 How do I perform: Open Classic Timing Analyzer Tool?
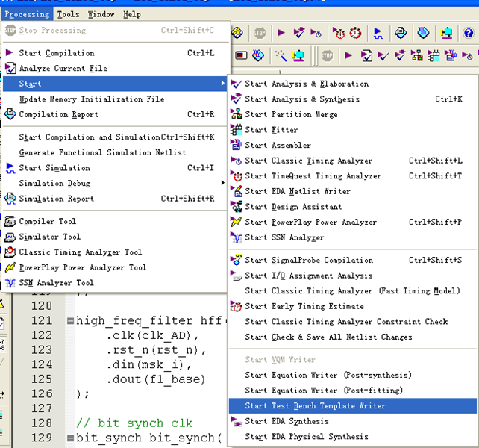tap(115, 252)
